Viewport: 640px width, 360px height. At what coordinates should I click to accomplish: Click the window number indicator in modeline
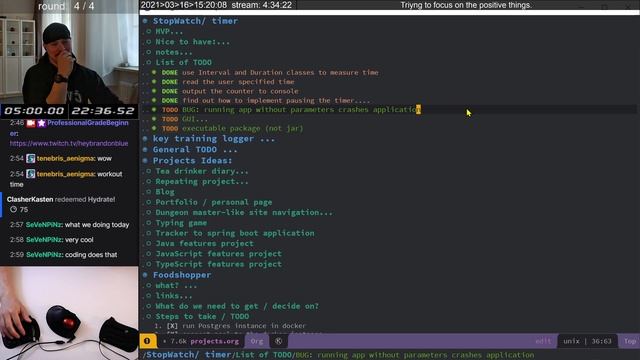147,341
